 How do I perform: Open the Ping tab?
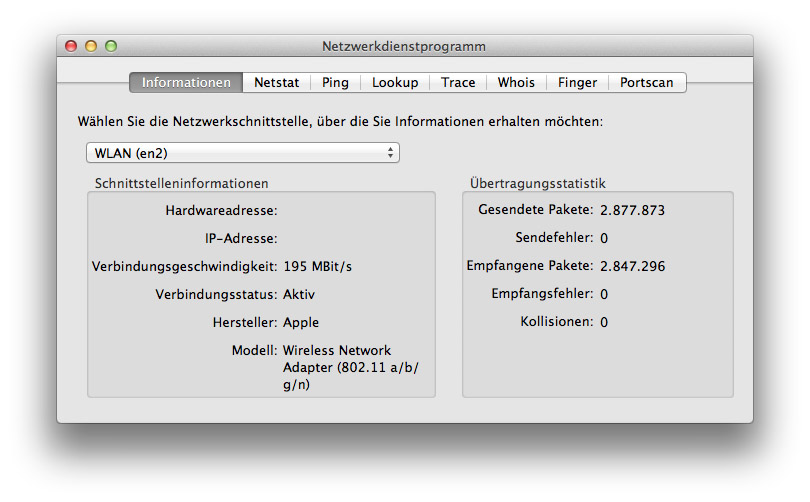click(335, 83)
